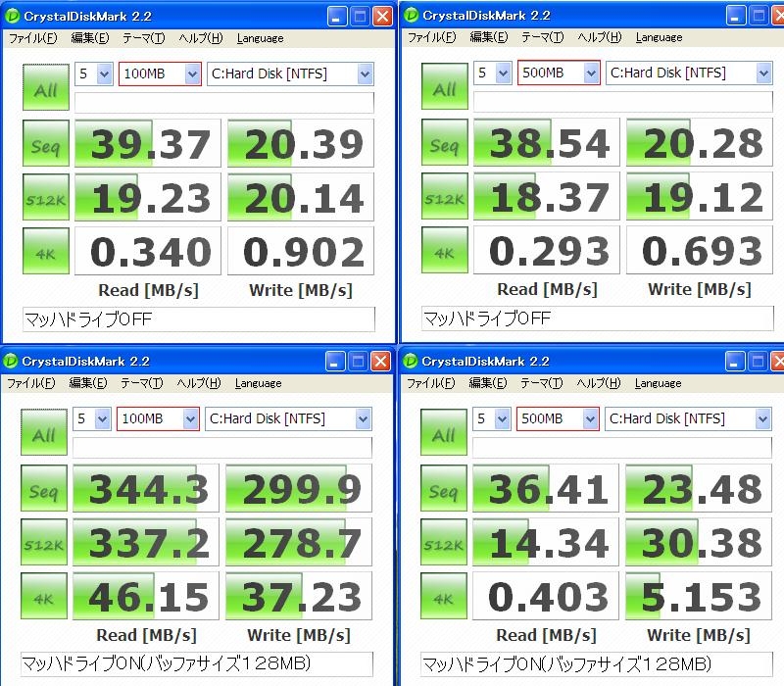The image size is (784, 686).
Task: Open Language menu in 344.3 Seq window
Action: pyautogui.click(x=259, y=383)
